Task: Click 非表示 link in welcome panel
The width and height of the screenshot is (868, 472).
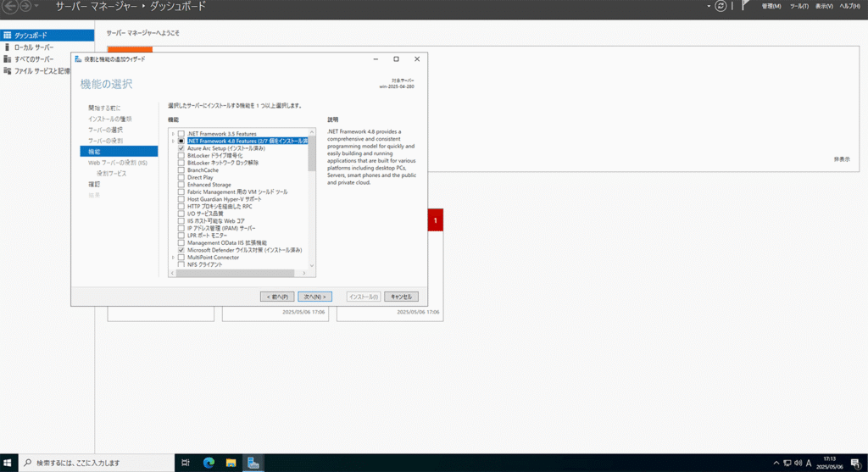Action: [x=842, y=159]
